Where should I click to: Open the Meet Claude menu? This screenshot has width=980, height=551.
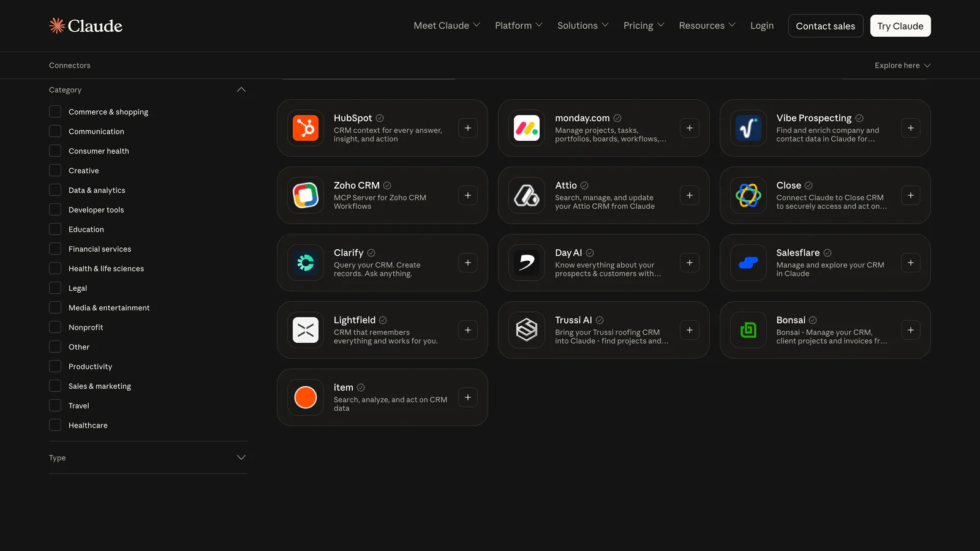447,26
